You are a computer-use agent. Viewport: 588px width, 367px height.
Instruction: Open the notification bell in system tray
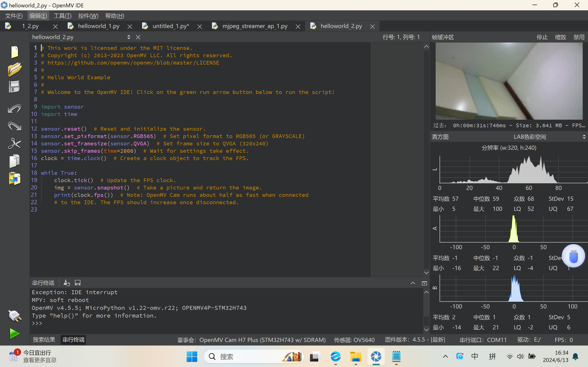tap(575, 357)
